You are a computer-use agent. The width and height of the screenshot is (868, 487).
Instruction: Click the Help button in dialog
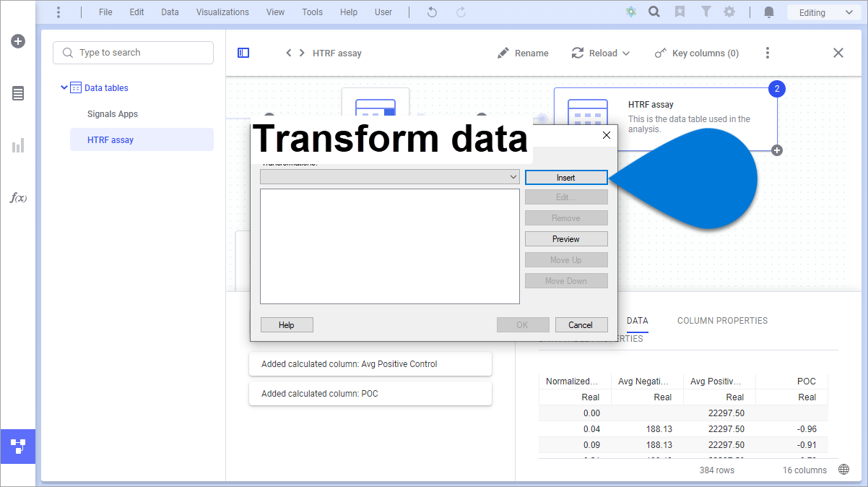tap(287, 325)
